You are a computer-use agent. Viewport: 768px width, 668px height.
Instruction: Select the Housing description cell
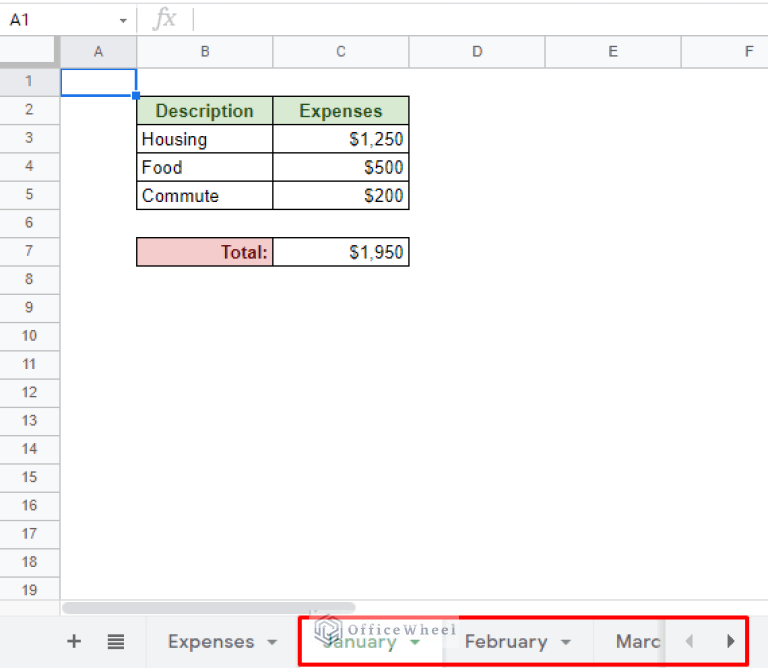[x=205, y=139]
